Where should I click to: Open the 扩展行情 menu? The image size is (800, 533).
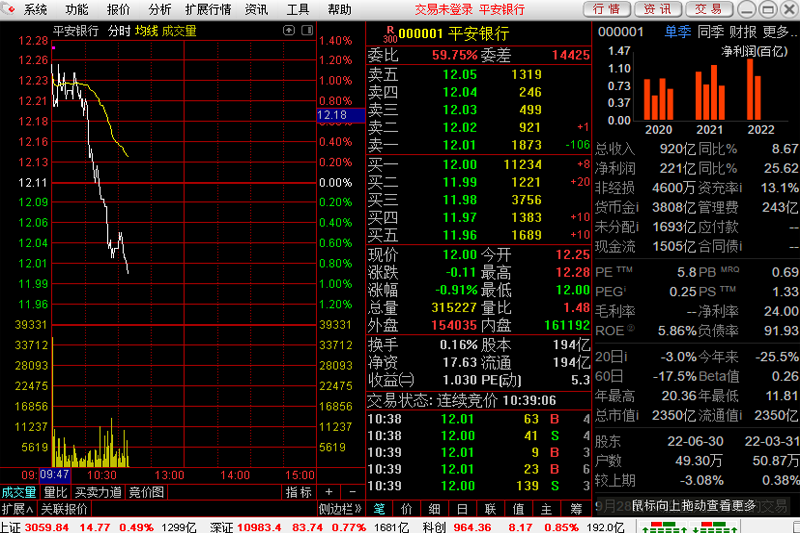(x=208, y=9)
